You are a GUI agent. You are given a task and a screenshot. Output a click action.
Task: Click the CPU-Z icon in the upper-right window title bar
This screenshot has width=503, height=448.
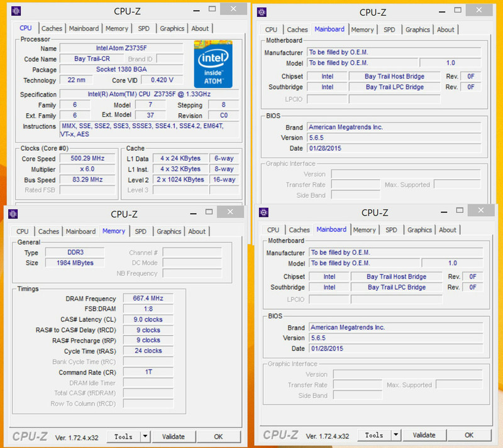262,12
